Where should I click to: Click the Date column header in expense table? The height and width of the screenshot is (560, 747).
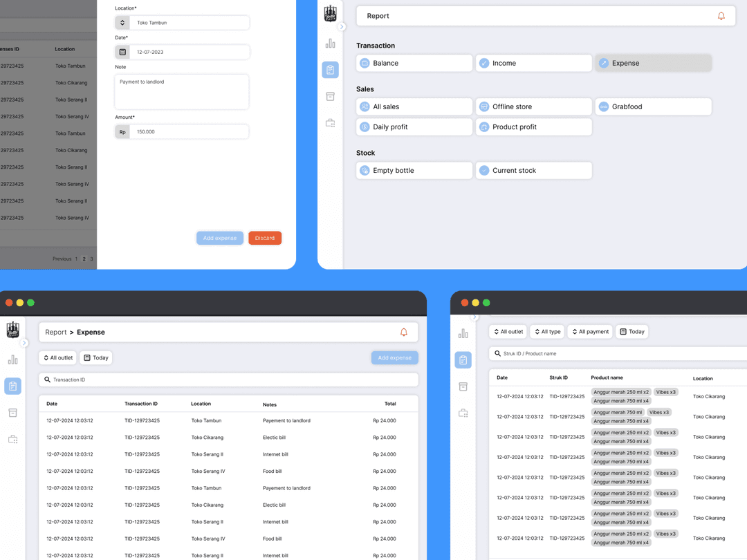51,404
